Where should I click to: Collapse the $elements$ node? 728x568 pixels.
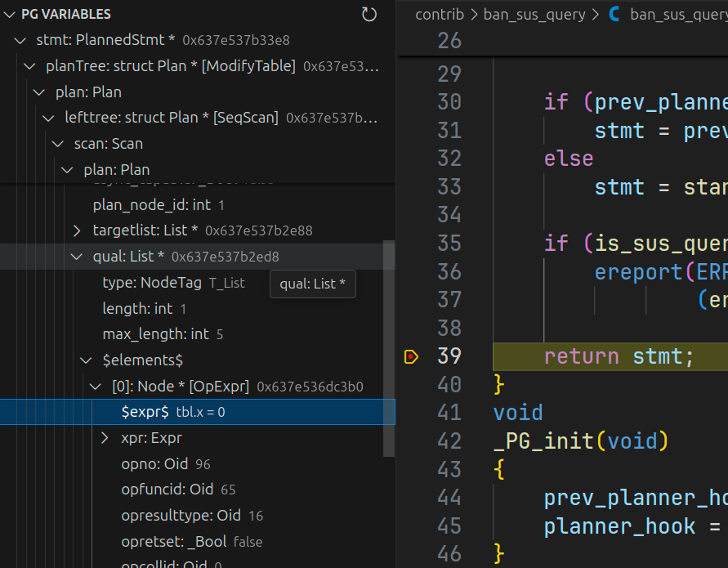click(x=87, y=360)
